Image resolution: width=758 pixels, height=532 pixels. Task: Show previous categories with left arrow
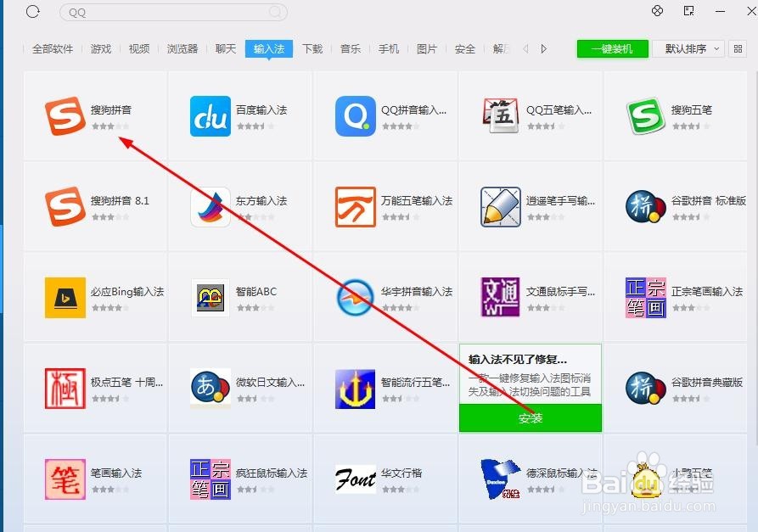click(x=526, y=49)
